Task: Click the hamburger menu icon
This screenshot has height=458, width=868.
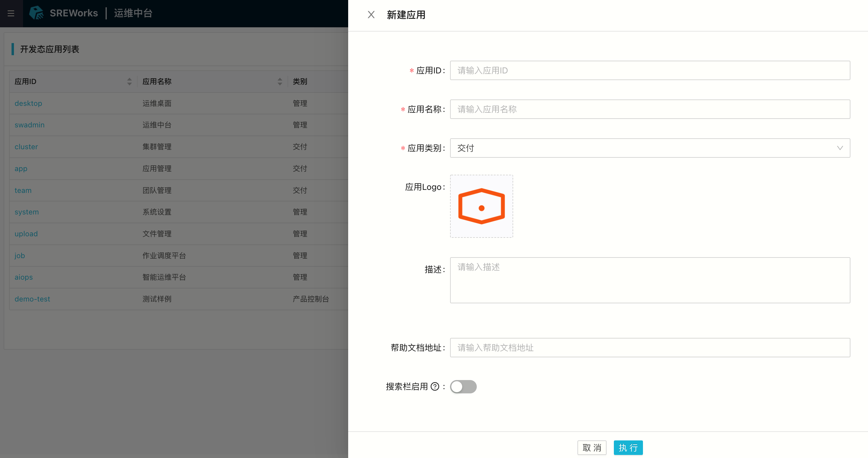Action: tap(11, 13)
